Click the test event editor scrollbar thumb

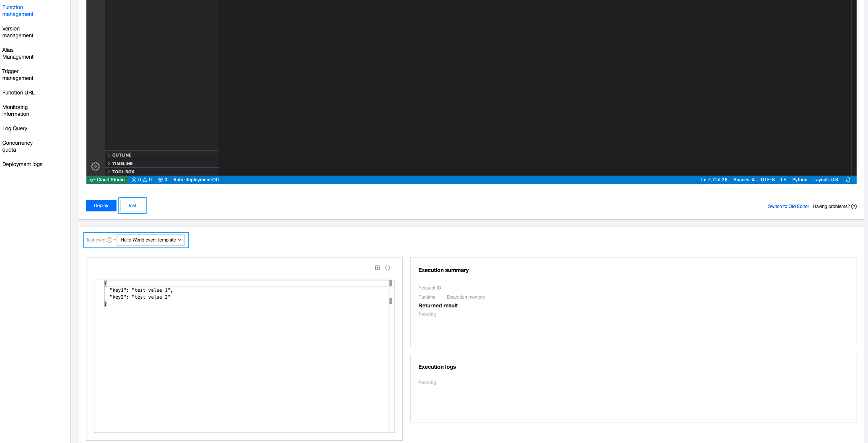391,301
